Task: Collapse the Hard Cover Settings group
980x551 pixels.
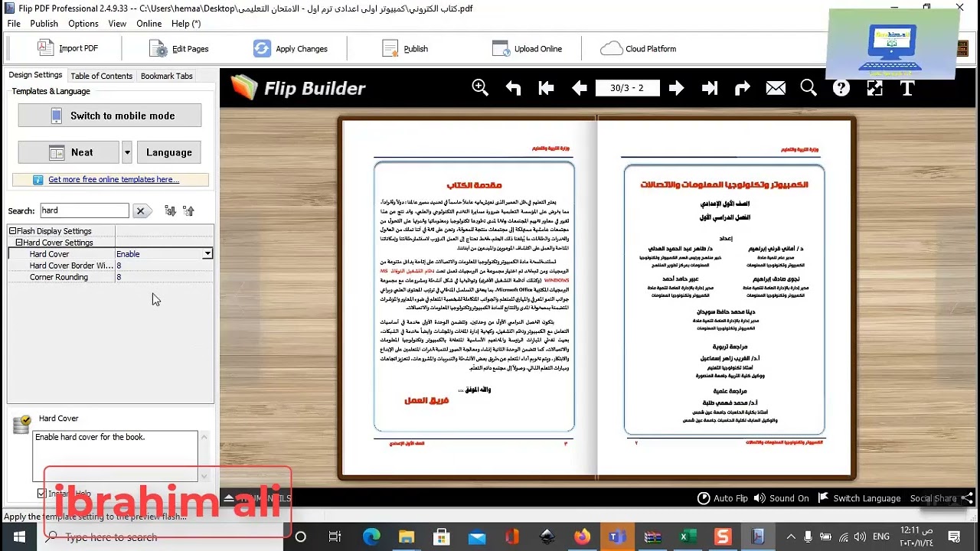Action: [19, 243]
